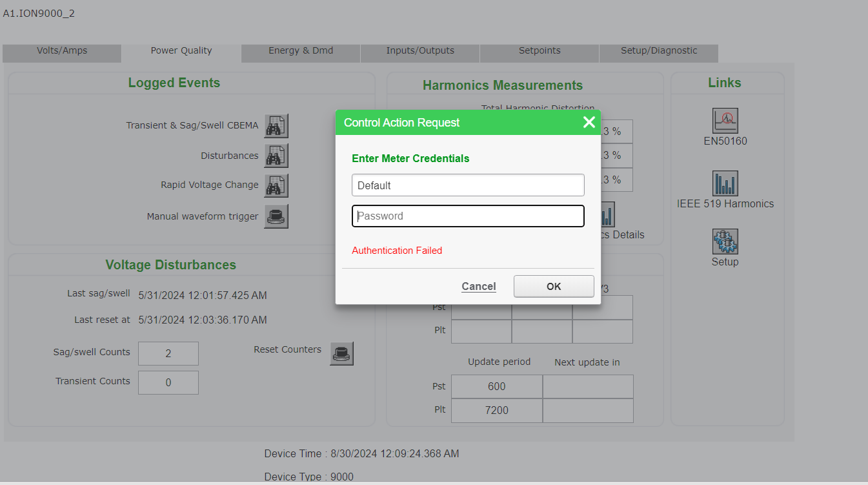Switch to the Energy & Dmd tab

[x=301, y=51]
